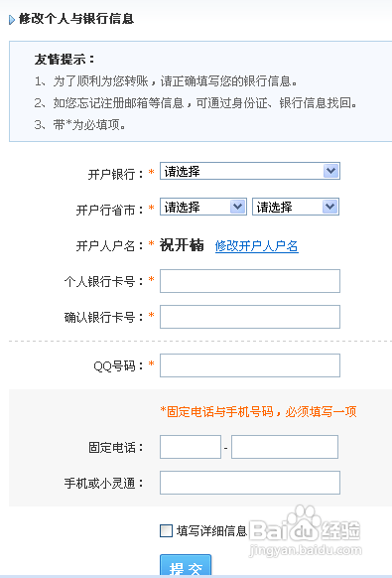The height and width of the screenshot is (578, 392).
Task: Click the arrow icon on the 开户银行 dropdown
Action: pyautogui.click(x=330, y=171)
